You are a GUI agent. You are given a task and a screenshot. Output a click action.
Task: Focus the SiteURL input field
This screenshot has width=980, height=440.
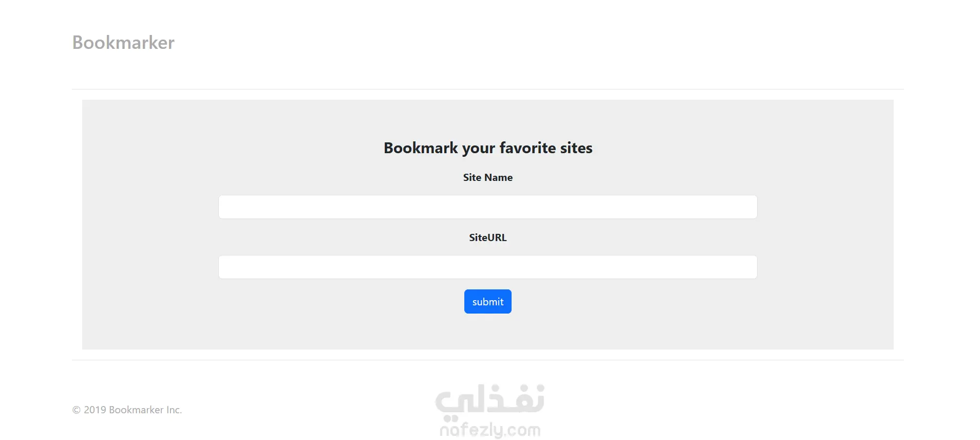[487, 267]
